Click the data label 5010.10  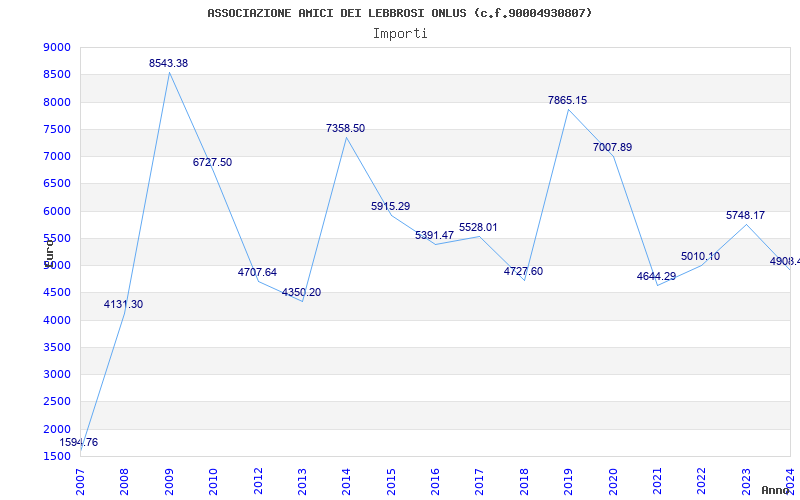coord(701,257)
